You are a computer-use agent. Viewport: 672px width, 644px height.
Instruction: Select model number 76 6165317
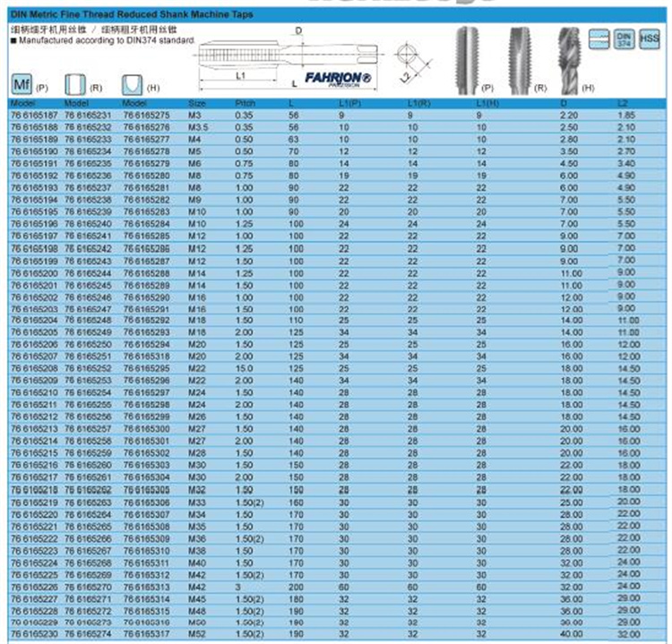147,633
